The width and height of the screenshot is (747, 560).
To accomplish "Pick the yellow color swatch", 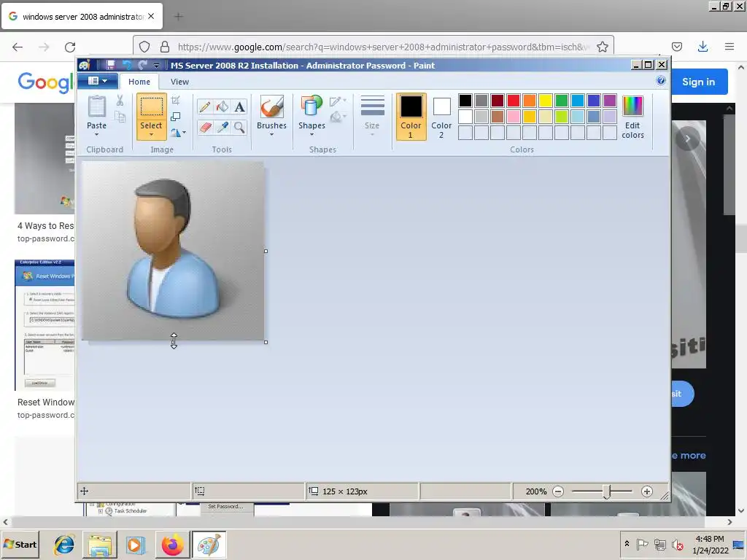I will (x=546, y=101).
